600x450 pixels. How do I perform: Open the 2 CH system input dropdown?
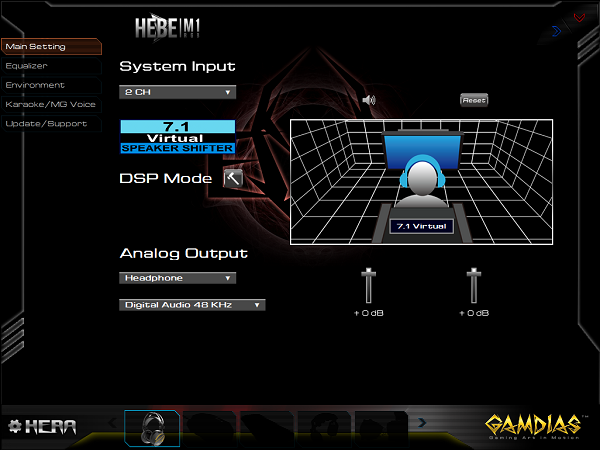(x=178, y=92)
